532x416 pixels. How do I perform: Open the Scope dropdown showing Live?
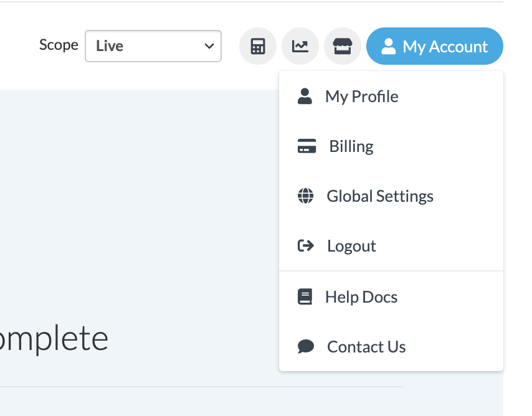(x=153, y=46)
